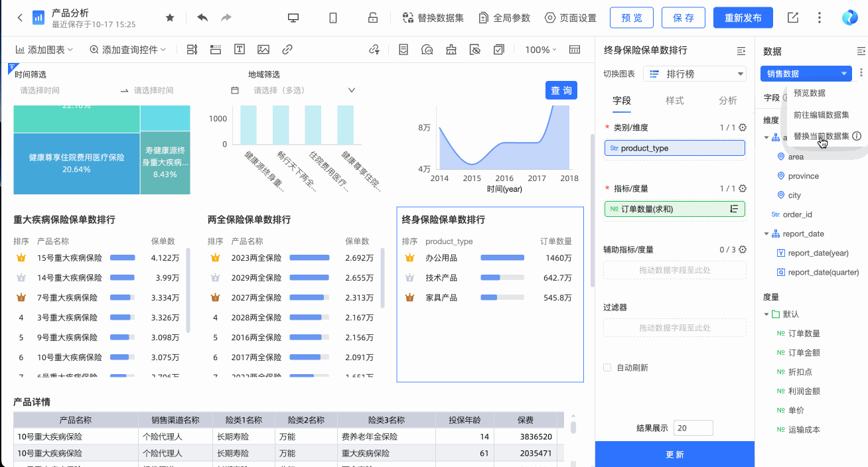The image size is (868, 467).
Task: Open the 切换图表 排行榜 dropdown
Action: (x=694, y=74)
